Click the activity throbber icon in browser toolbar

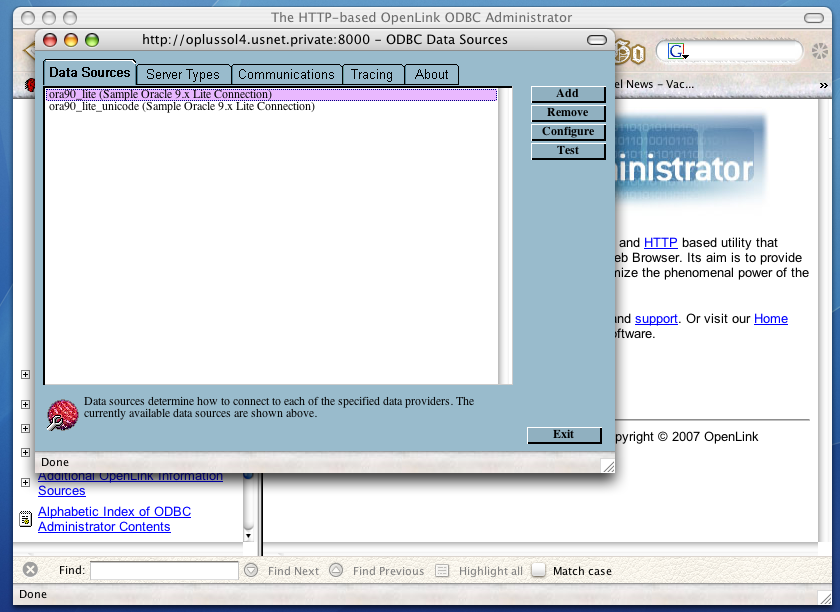coord(820,51)
